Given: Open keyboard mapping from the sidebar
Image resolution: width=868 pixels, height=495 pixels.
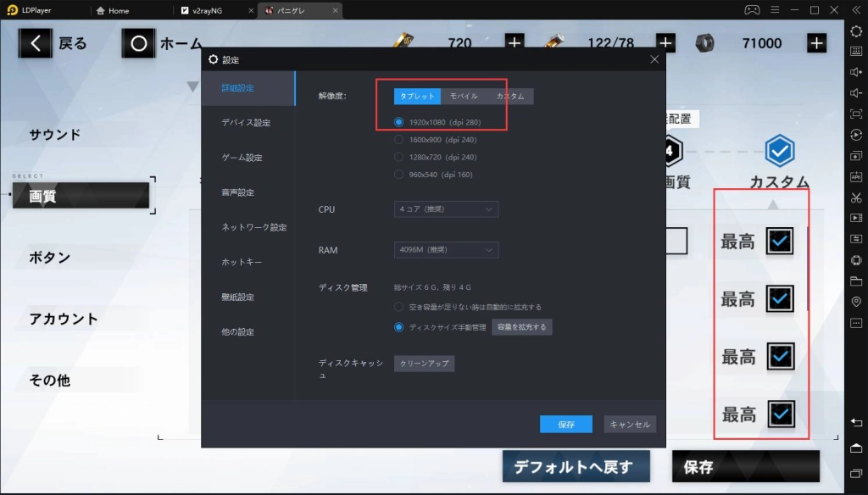Looking at the screenshot, I should [x=856, y=51].
